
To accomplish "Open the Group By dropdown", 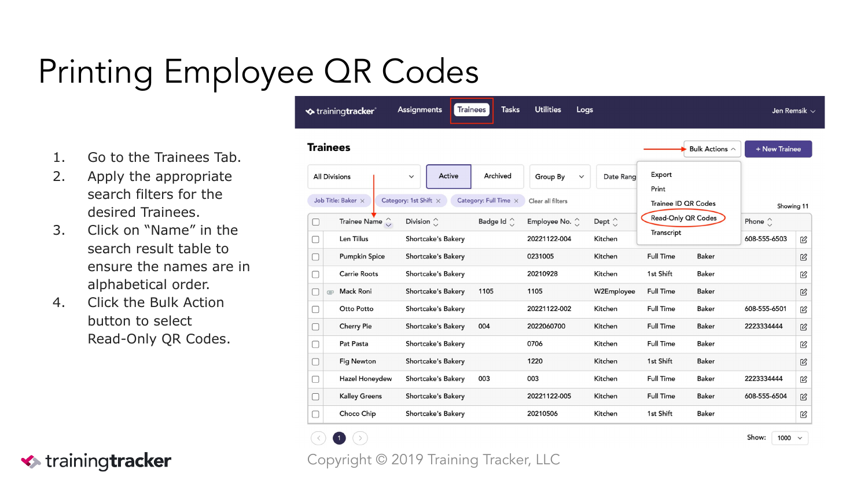I will point(560,177).
